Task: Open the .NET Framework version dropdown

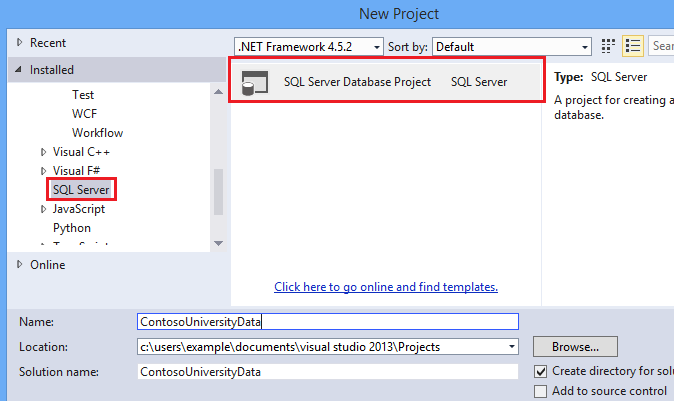Action: pos(309,46)
